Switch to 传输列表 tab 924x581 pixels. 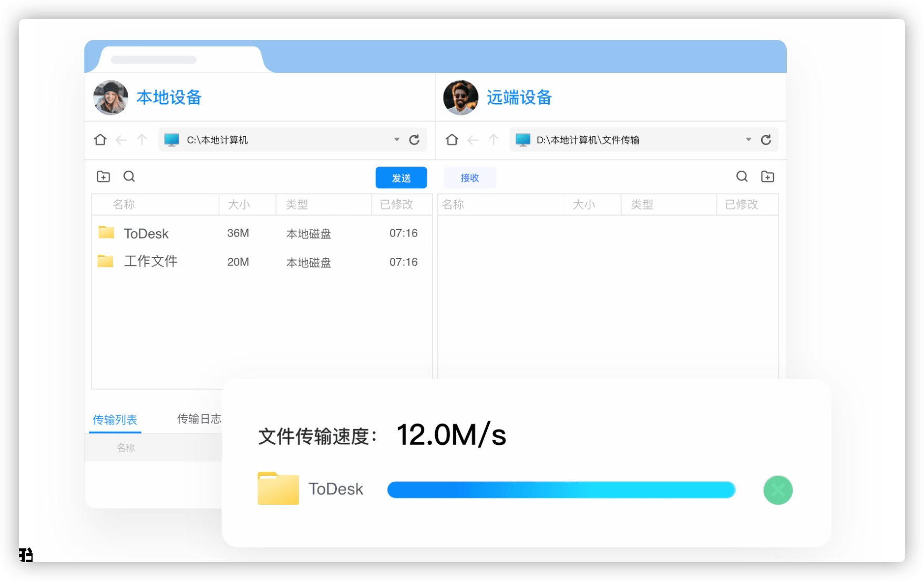(115, 420)
